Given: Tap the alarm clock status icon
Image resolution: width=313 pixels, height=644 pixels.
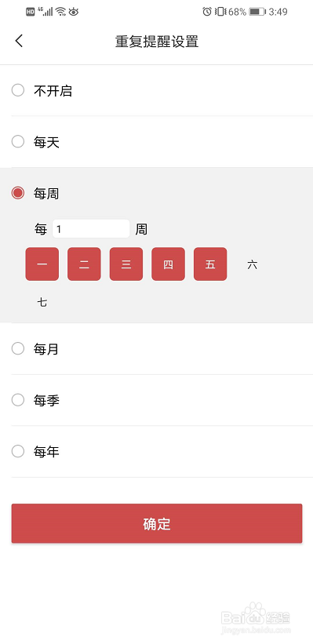Looking at the screenshot, I should (207, 12).
